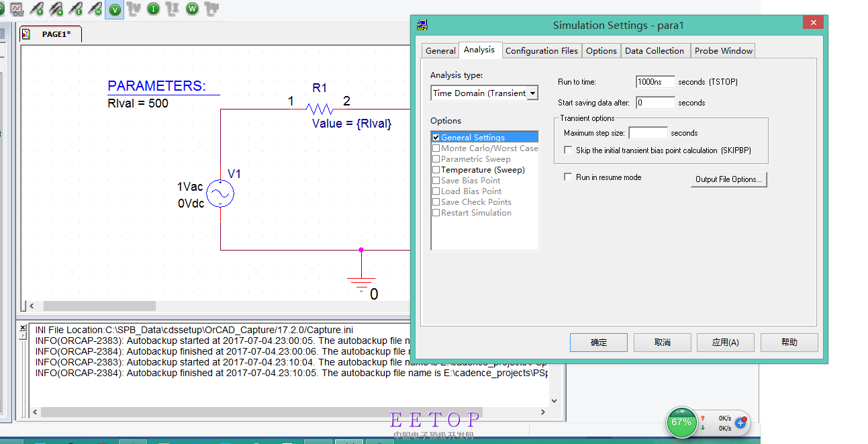Enable Temperature (Sweep) checkbox
The image size is (868, 444).
[x=436, y=170]
